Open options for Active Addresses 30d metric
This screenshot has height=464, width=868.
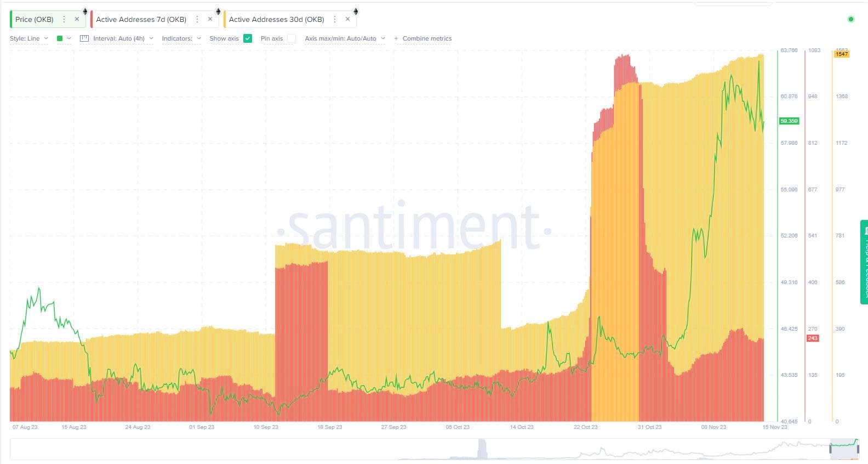335,19
